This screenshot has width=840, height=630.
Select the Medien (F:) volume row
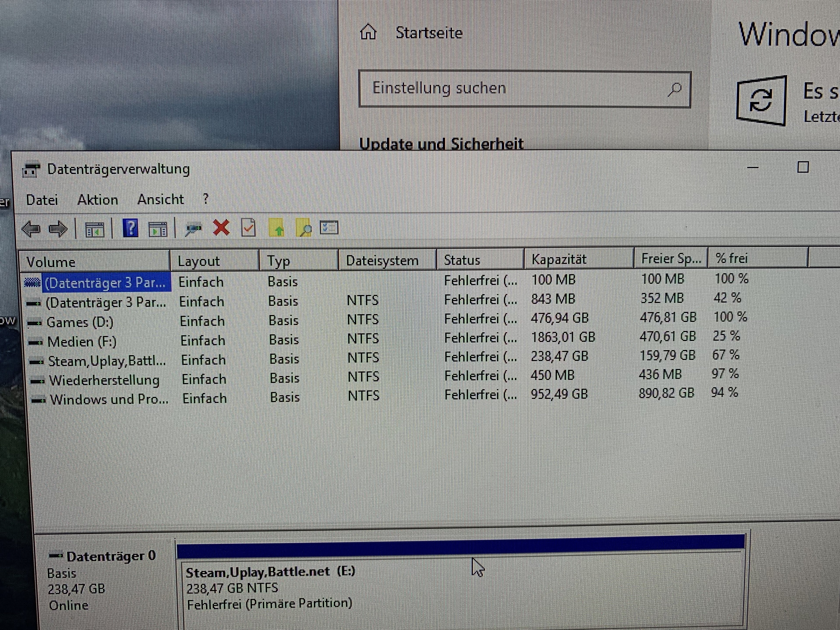click(x=82, y=342)
